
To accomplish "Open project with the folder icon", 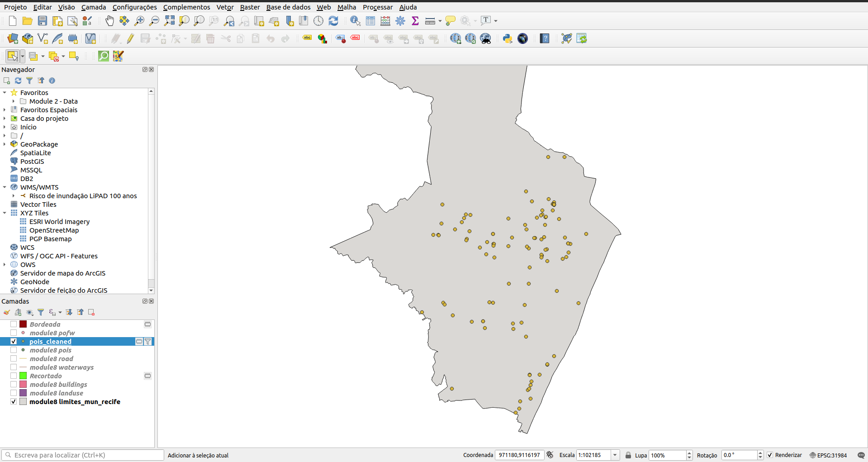I will point(27,21).
